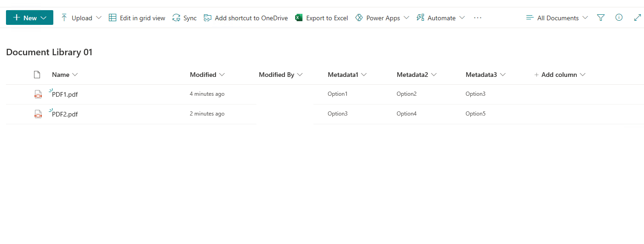Click the PDF icon beside PDF2.pdf
Viewport: 644px width, 244px height.
pos(38,114)
